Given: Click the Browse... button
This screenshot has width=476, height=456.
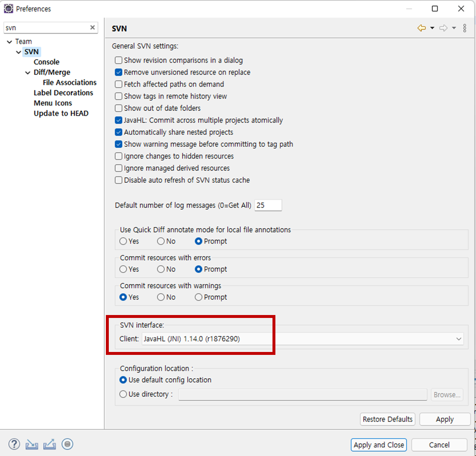Looking at the screenshot, I should [447, 395].
